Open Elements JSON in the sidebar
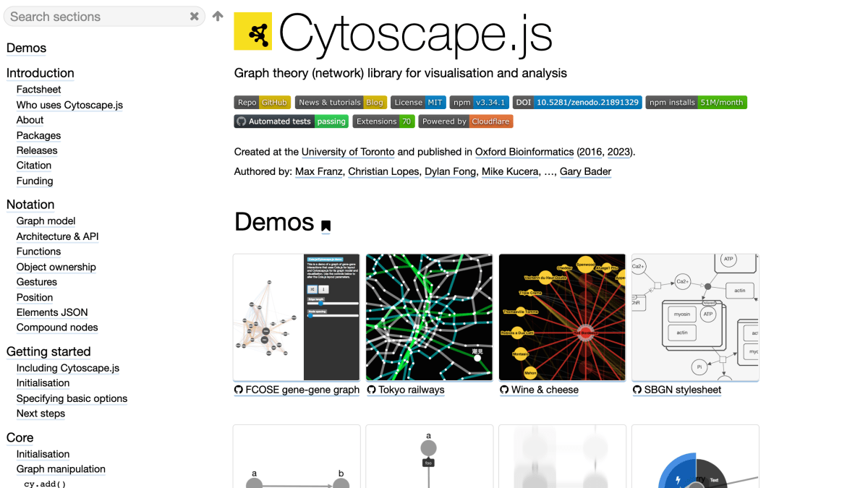 coord(52,312)
